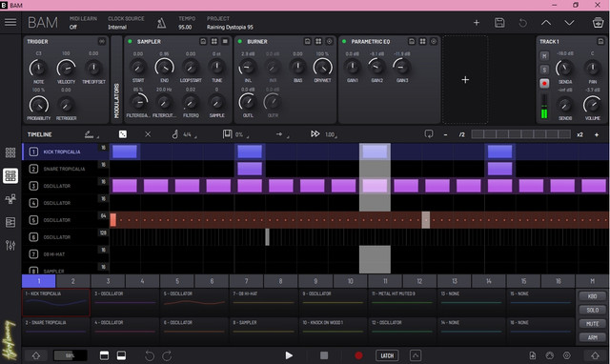The height and width of the screenshot is (364, 610).
Task: Add a module in empty slot
Action: click(x=465, y=80)
